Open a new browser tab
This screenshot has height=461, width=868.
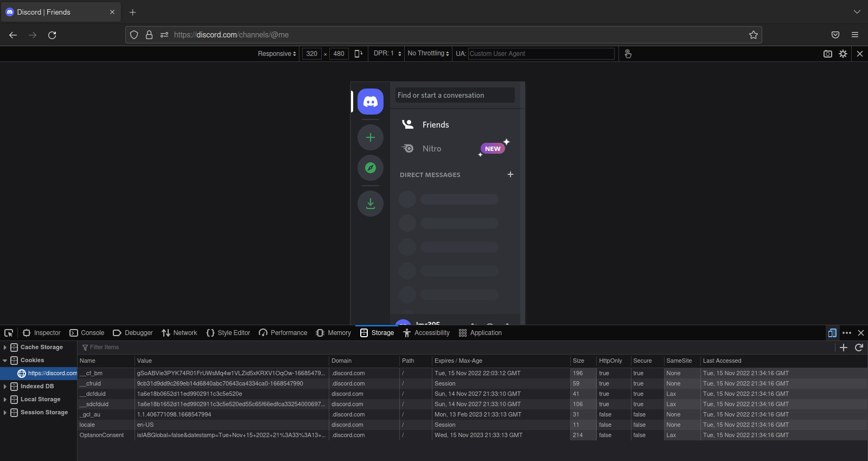pyautogui.click(x=133, y=12)
